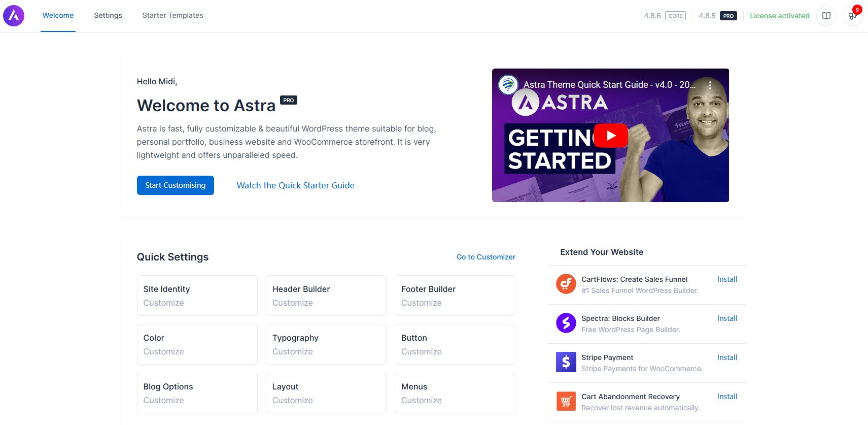Click the YouTube channel avatar in video
The height and width of the screenshot is (425, 868).
508,85
